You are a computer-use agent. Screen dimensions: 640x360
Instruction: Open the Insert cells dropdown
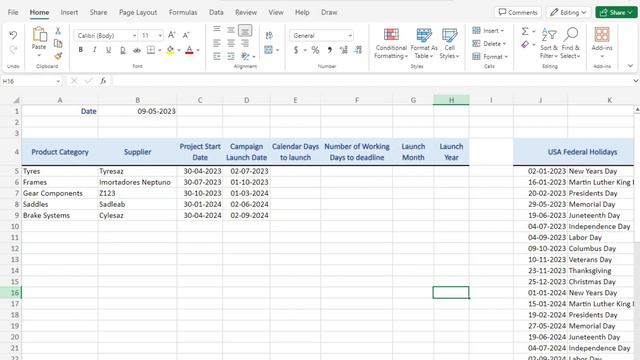488,31
